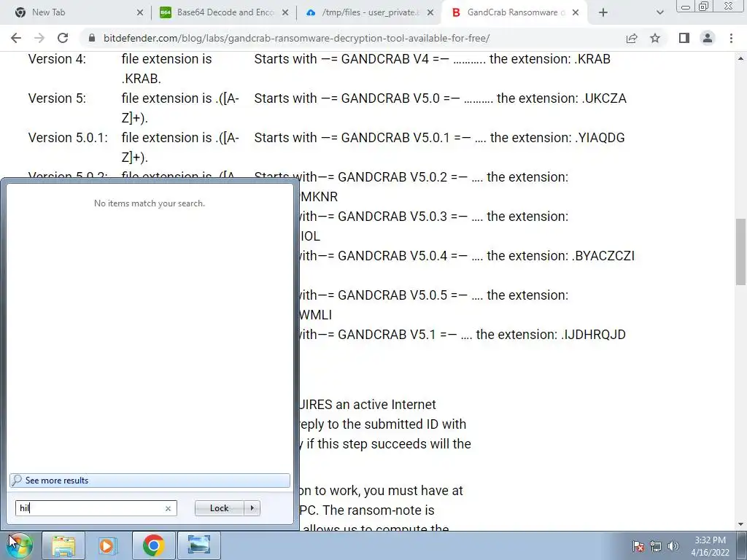Image resolution: width=747 pixels, height=560 pixels.
Task: Click the text '.UKCZA'
Action: point(604,98)
